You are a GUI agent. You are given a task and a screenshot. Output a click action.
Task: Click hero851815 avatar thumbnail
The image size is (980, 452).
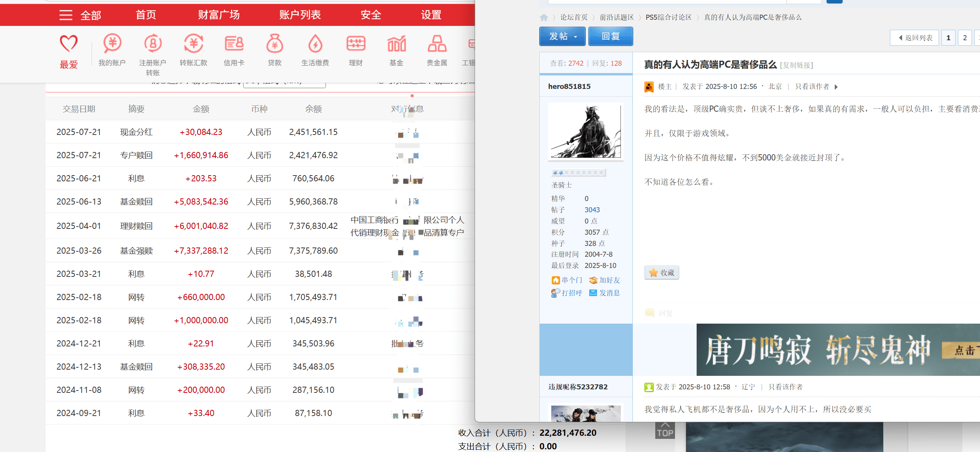click(x=586, y=131)
